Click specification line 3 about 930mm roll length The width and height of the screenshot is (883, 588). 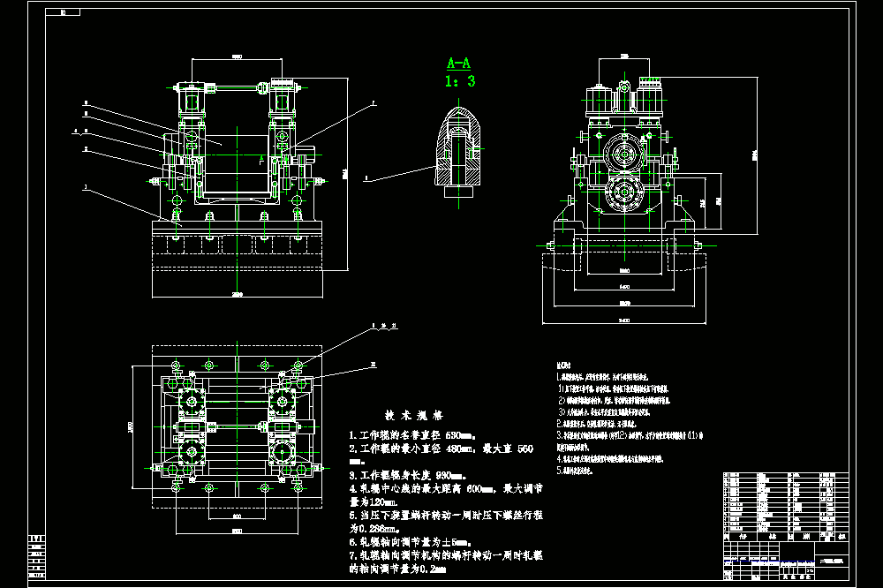pos(408,475)
